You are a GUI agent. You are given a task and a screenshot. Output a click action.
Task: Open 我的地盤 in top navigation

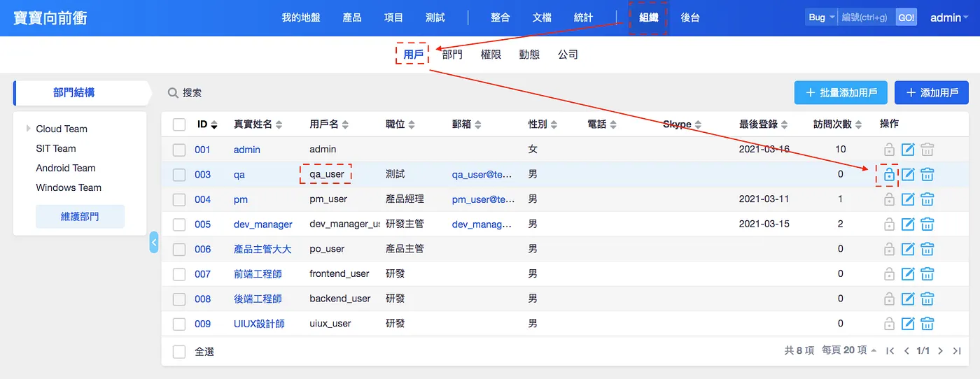301,17
